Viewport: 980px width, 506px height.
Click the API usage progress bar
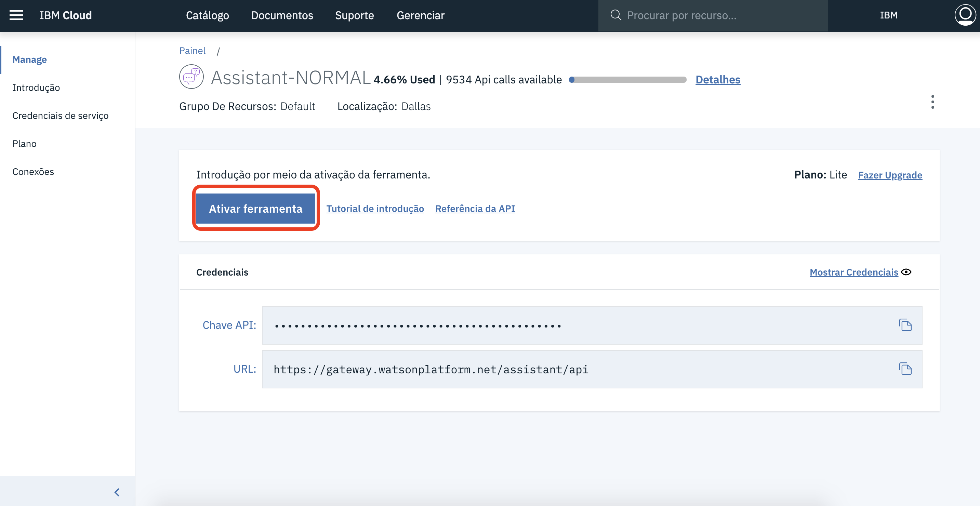click(627, 80)
